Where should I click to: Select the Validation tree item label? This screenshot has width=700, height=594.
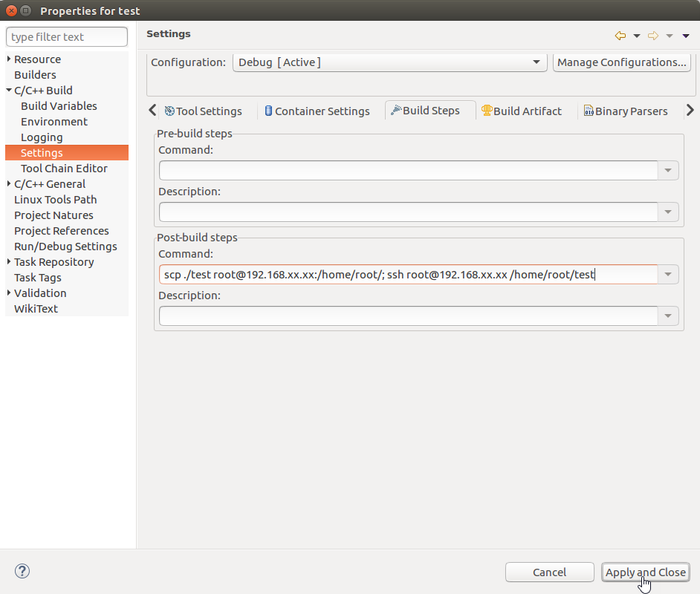pos(40,293)
